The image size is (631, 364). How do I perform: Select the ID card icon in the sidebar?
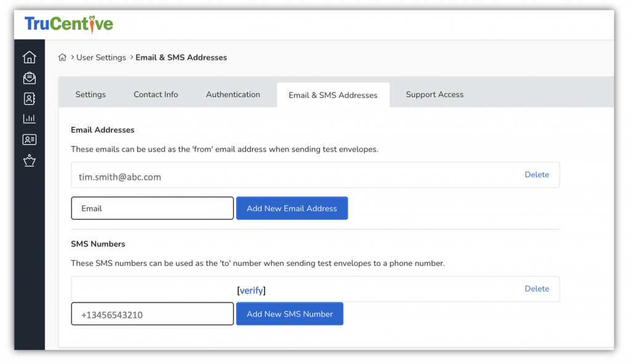(29, 140)
